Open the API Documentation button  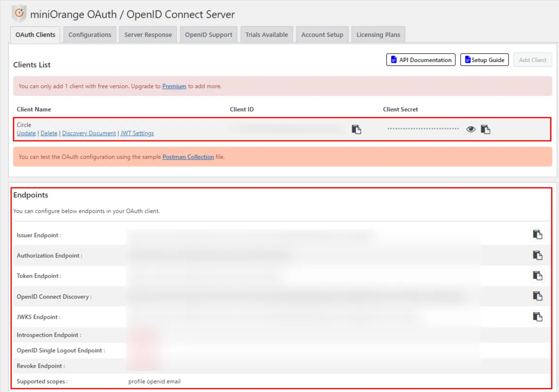tap(421, 60)
